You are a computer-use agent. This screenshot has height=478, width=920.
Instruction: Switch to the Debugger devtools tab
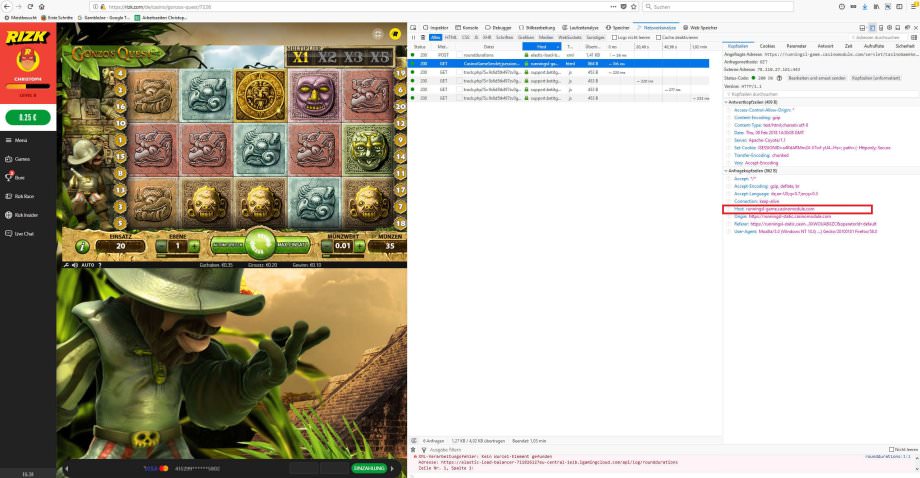tap(498, 28)
